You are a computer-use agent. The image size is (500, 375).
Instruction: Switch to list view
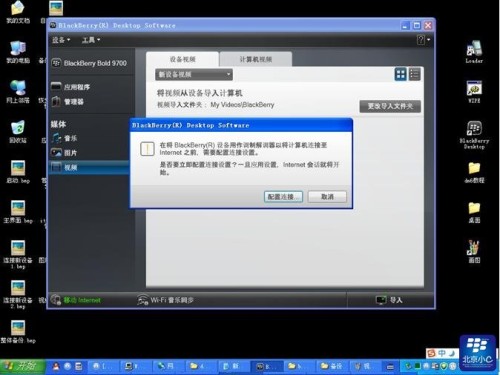(414, 74)
